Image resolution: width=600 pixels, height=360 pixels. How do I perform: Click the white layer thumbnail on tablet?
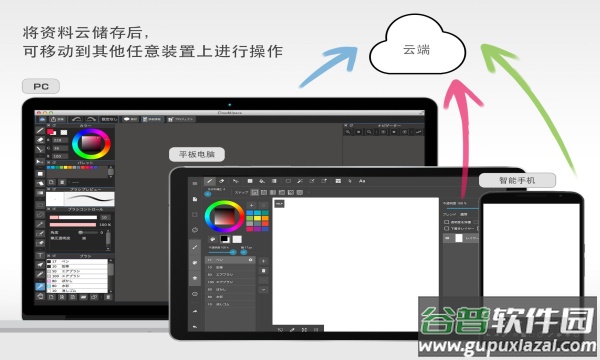[x=459, y=238]
